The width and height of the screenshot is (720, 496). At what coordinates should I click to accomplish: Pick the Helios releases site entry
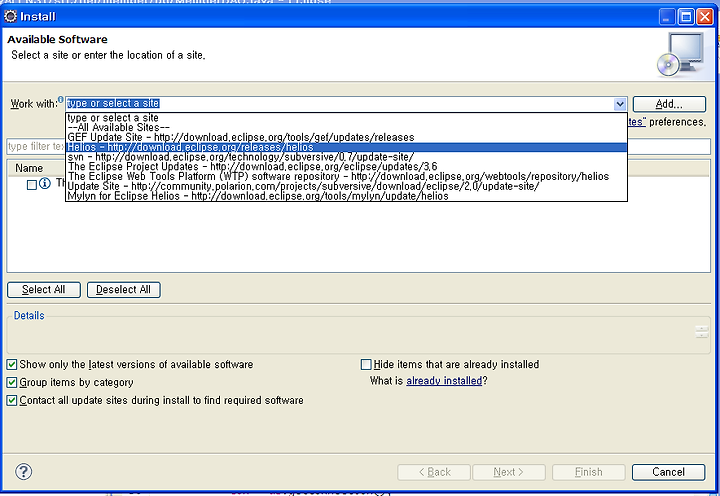346,147
